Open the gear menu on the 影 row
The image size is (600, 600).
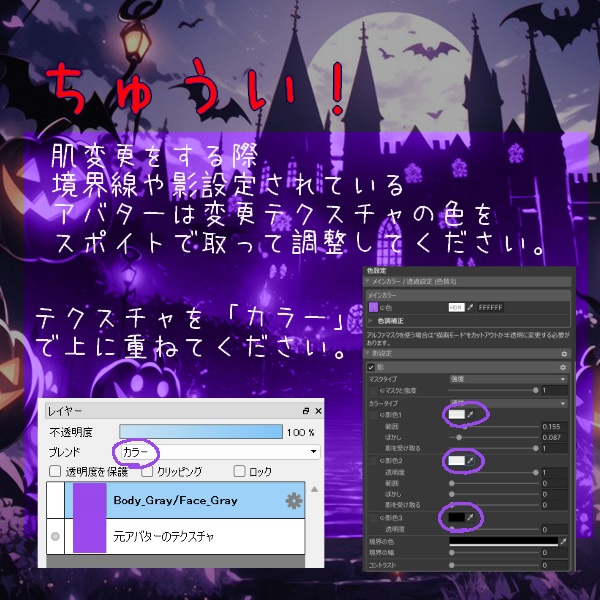(563, 367)
